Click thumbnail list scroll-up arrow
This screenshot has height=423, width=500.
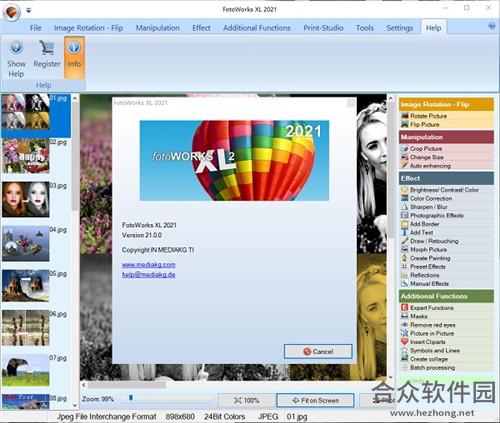75,98
